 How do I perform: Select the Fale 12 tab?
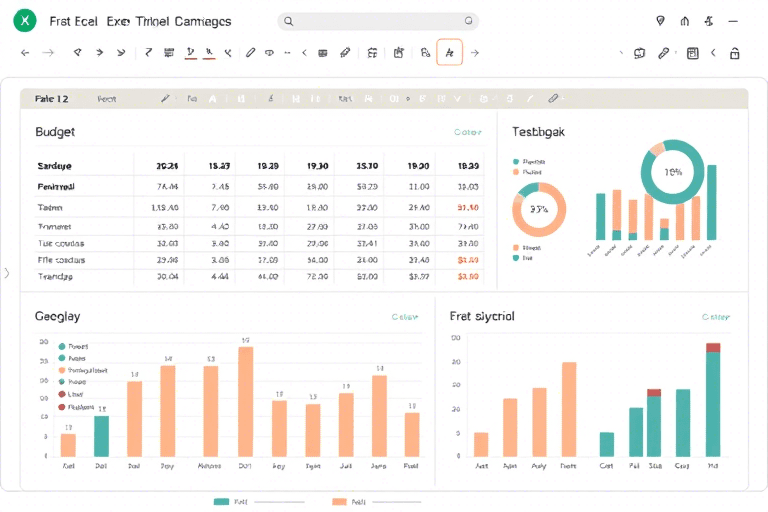51,99
